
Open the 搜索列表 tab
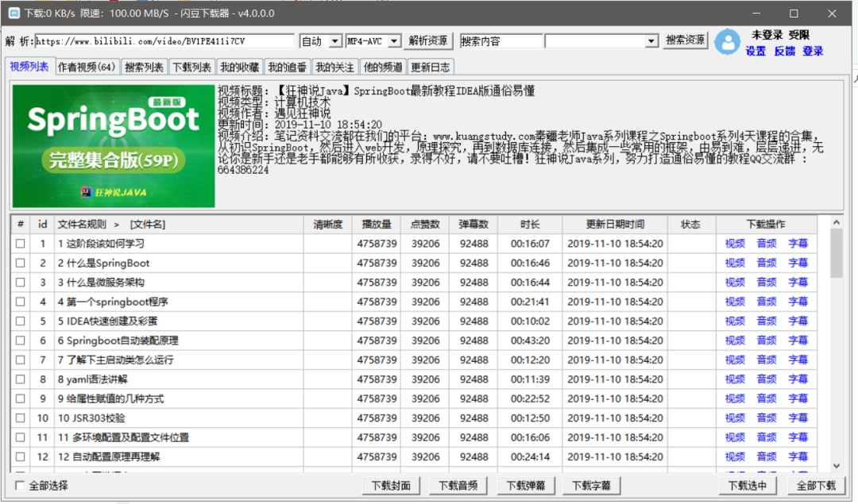[144, 67]
